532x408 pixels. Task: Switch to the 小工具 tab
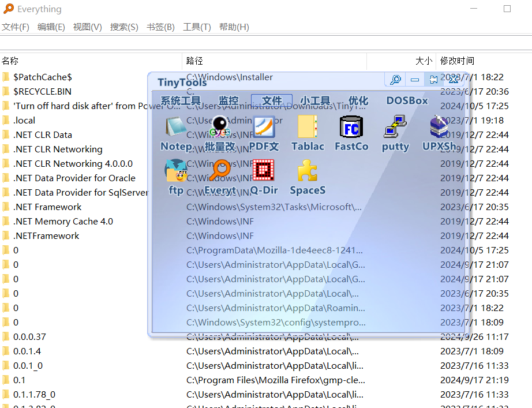(x=315, y=101)
